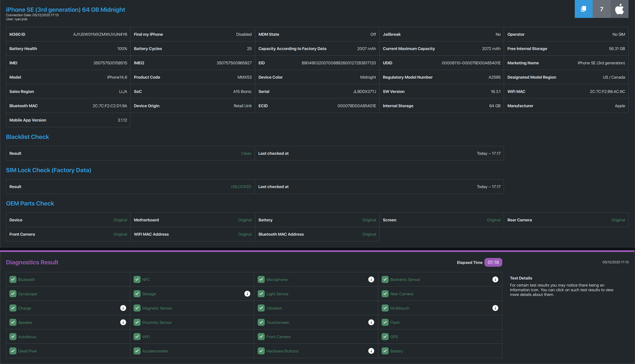The width and height of the screenshot is (635, 364).
Task: Select the Blacklist Check section heading
Action: click(x=27, y=137)
